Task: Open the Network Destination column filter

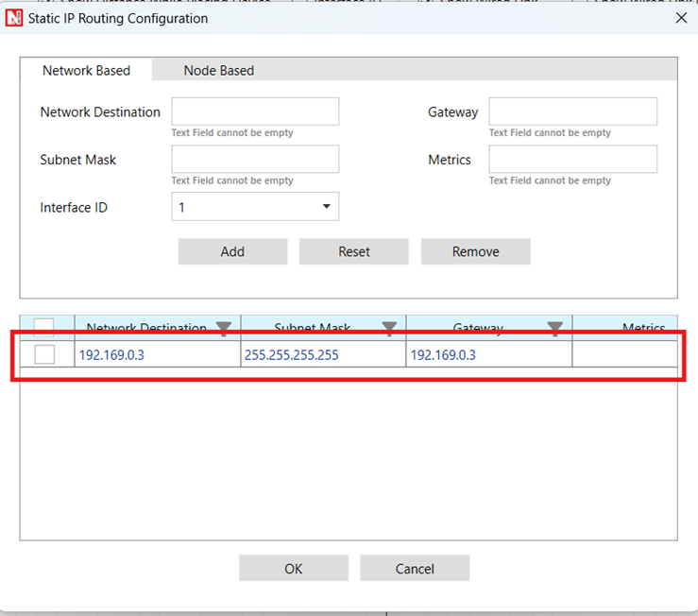Action: pos(224,328)
